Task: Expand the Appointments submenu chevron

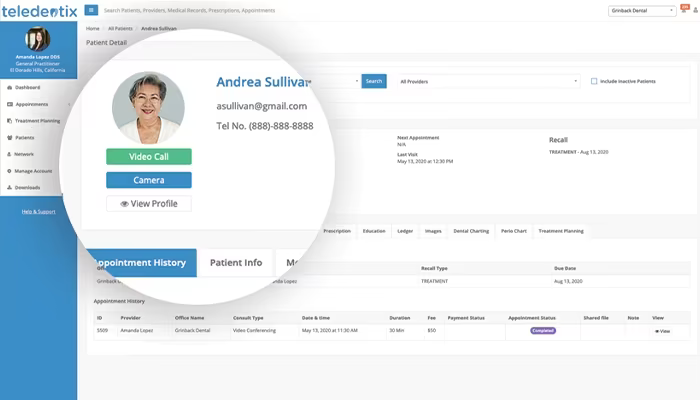Action: pyautogui.click(x=69, y=104)
